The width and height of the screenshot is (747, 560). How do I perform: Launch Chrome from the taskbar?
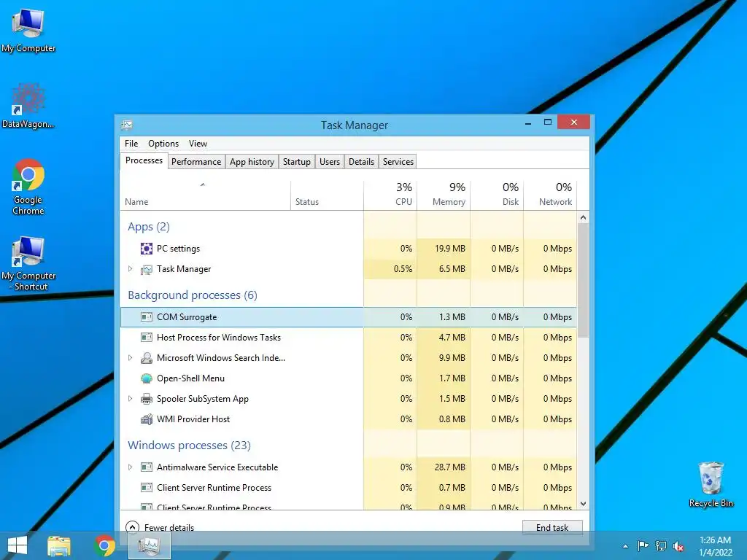[x=104, y=545]
